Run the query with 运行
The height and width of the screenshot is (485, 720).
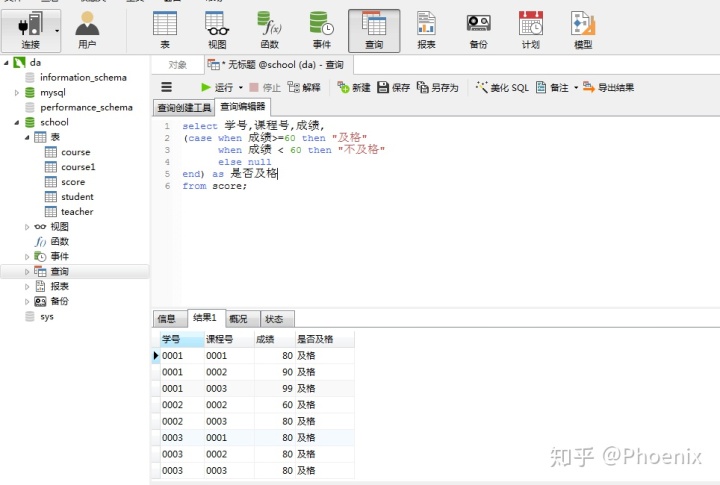click(217, 87)
